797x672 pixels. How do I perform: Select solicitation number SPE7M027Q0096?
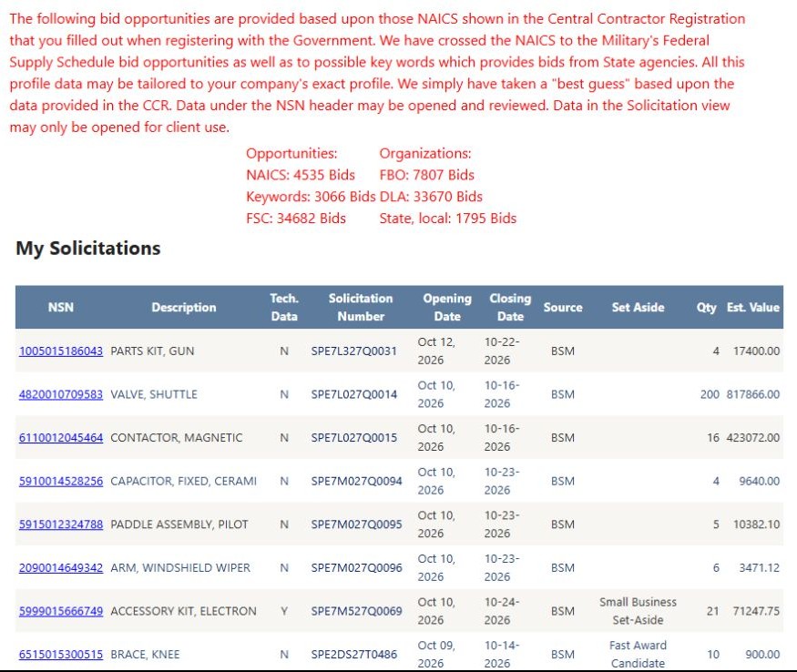(356, 568)
